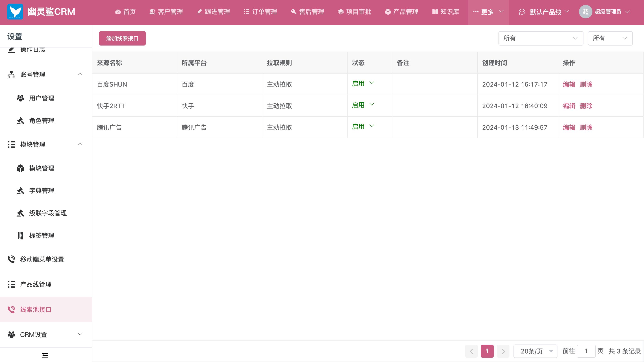This screenshot has width=644, height=362.
Task: Expand CRM设置 sidebar section
Action: tap(46, 335)
